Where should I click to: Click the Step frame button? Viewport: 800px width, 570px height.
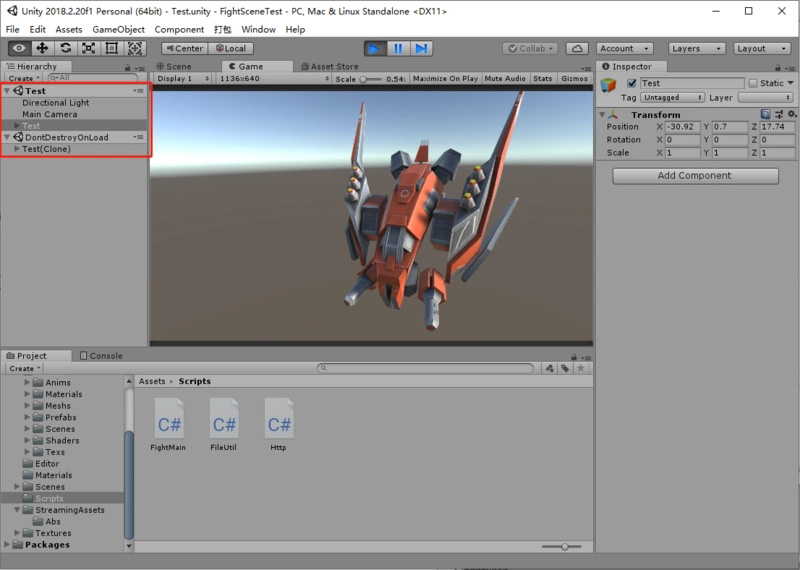[x=421, y=48]
